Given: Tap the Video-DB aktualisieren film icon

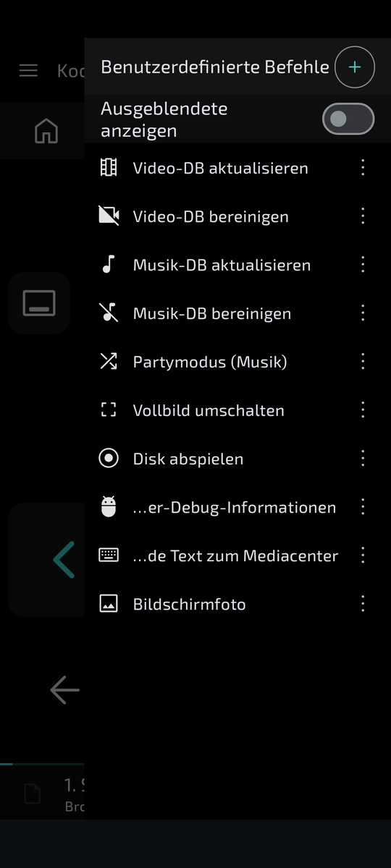Looking at the screenshot, I should (109, 168).
